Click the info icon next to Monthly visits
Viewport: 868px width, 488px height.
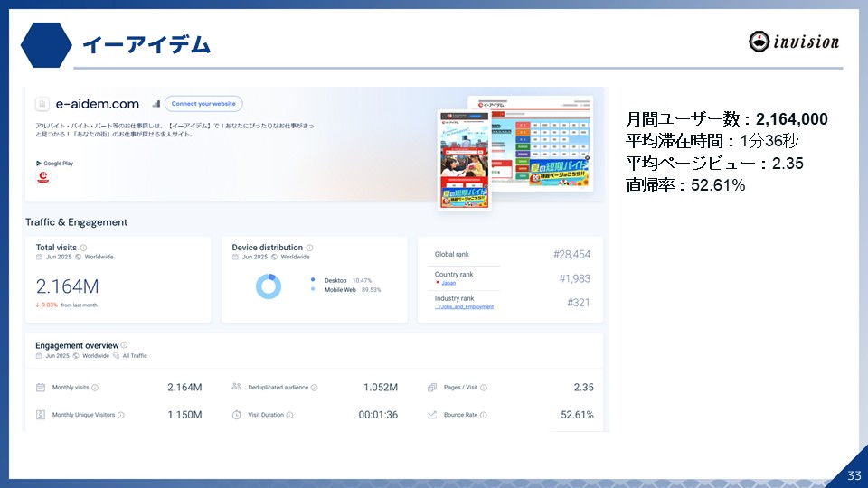coord(95,388)
